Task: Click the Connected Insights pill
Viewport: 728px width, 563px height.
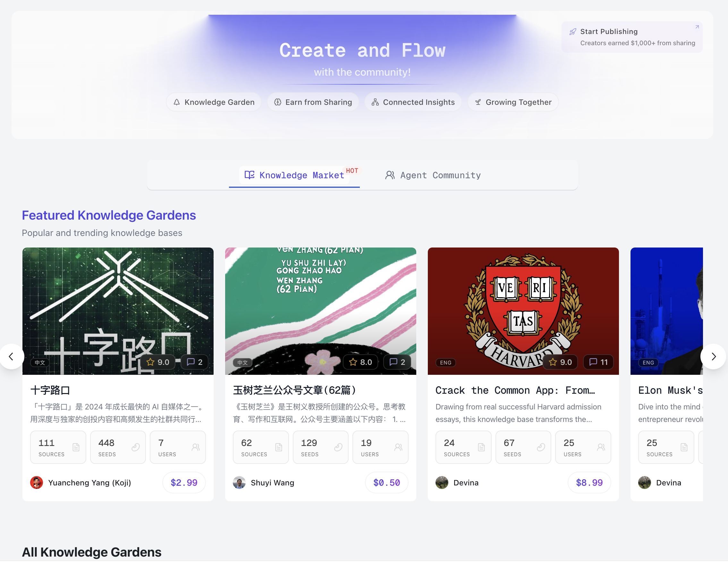Action: point(413,102)
